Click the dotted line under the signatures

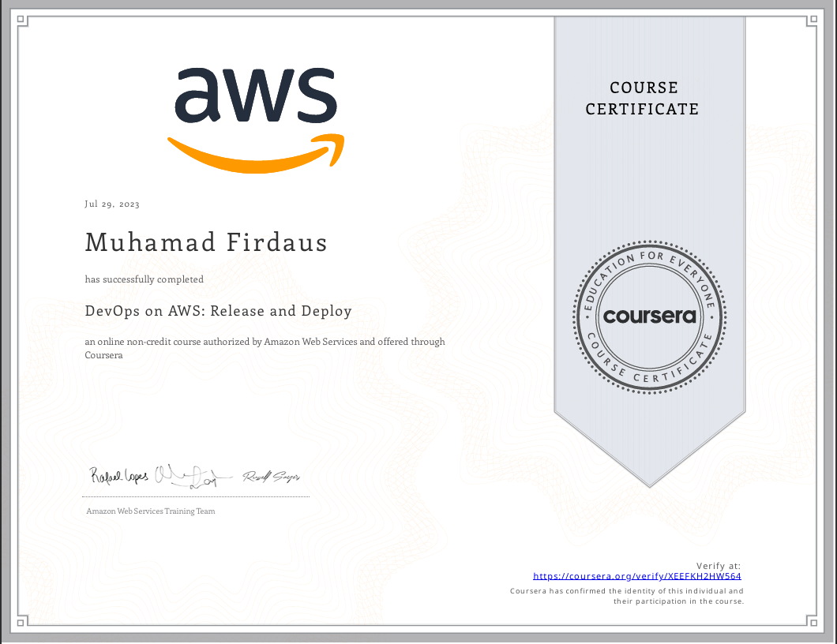coord(196,496)
